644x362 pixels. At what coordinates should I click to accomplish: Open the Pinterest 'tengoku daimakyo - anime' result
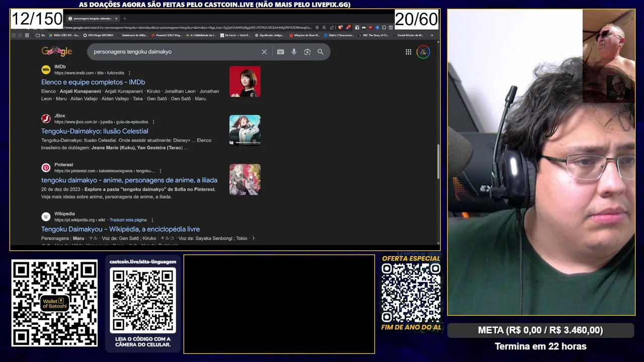129,180
